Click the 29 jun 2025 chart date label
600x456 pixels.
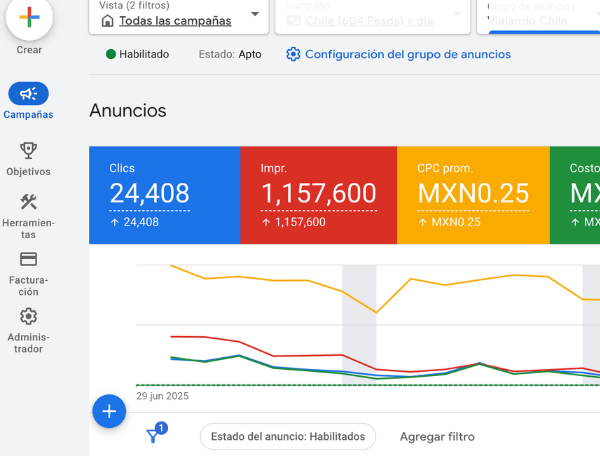tap(162, 396)
